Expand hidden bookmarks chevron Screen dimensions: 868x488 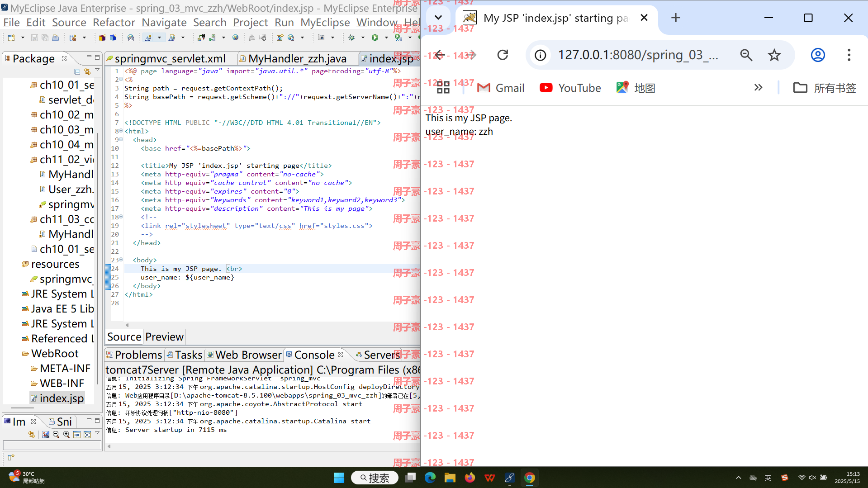click(759, 88)
